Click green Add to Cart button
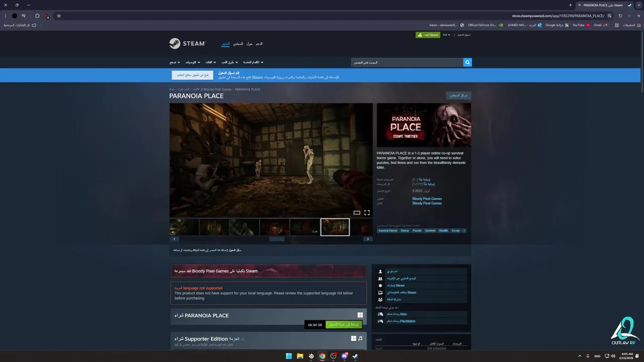 [344, 325]
